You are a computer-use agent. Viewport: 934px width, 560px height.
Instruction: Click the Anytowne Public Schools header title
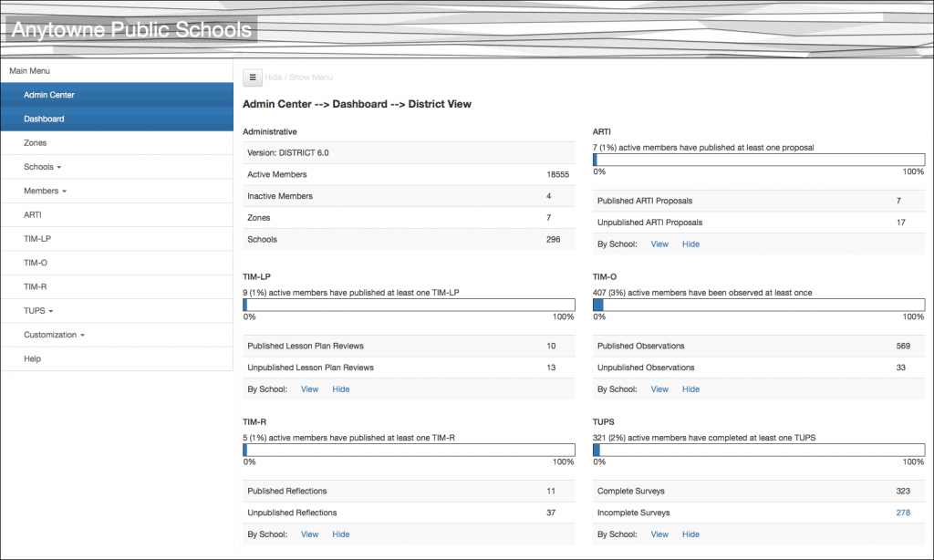(x=131, y=30)
